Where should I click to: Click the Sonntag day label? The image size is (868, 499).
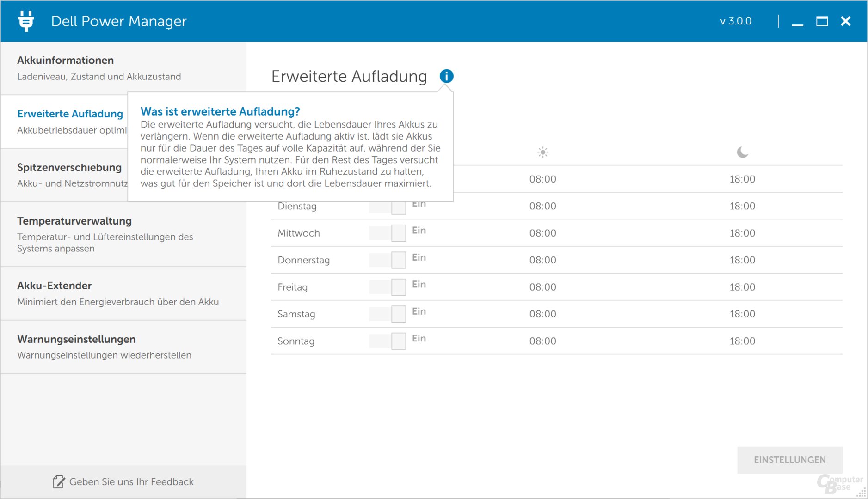296,341
